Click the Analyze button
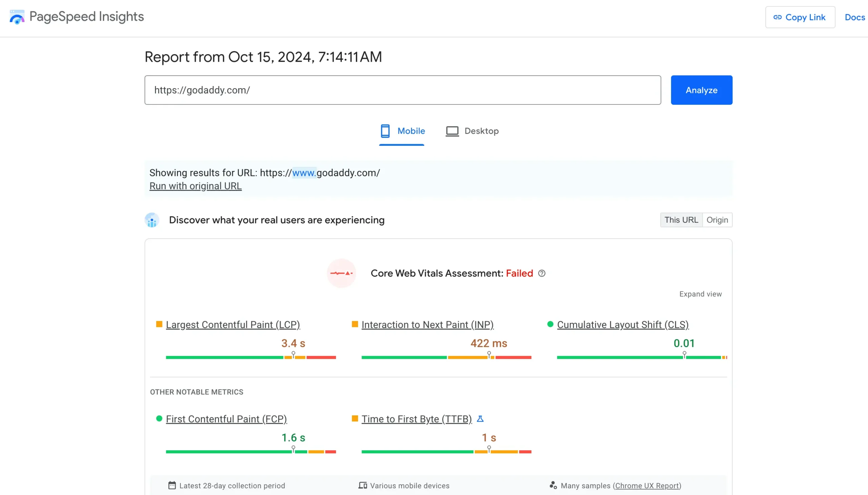Image resolution: width=868 pixels, height=495 pixels. click(x=702, y=90)
